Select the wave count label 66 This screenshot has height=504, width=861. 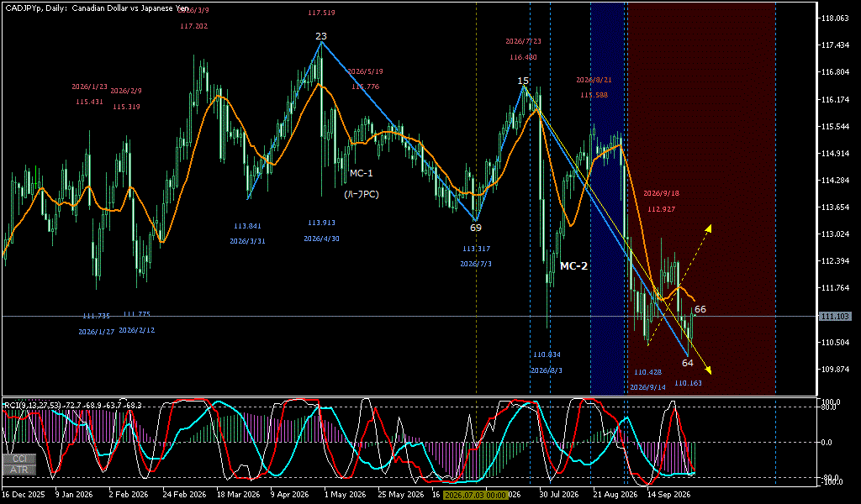coord(700,309)
